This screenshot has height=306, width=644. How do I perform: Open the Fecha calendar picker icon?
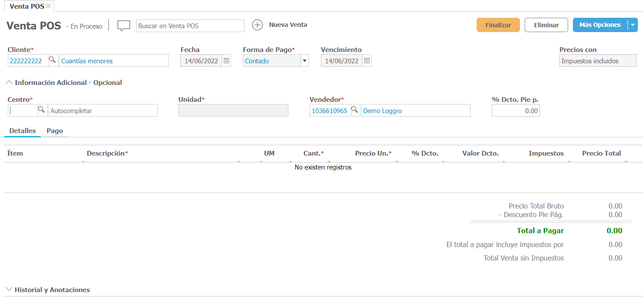click(x=226, y=61)
